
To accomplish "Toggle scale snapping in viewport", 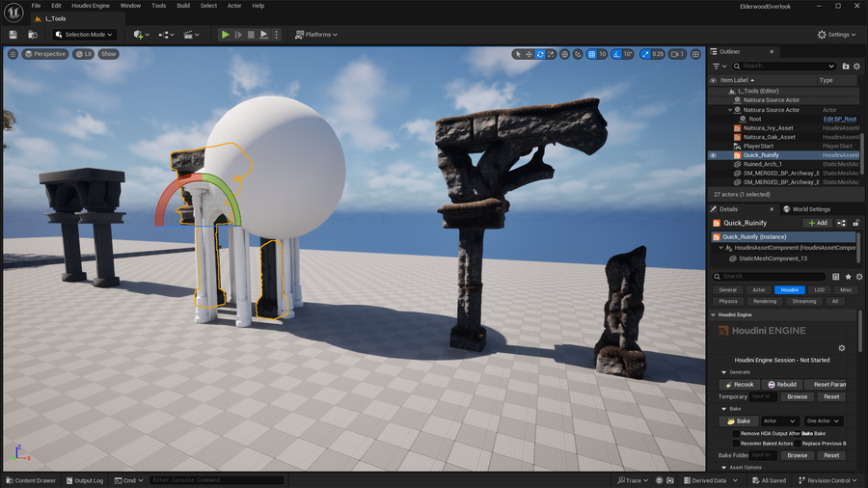I will coord(645,54).
